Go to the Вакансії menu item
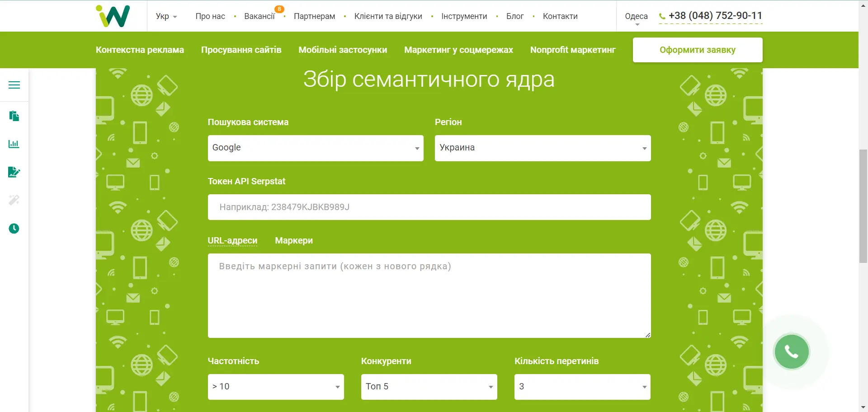 tap(259, 16)
